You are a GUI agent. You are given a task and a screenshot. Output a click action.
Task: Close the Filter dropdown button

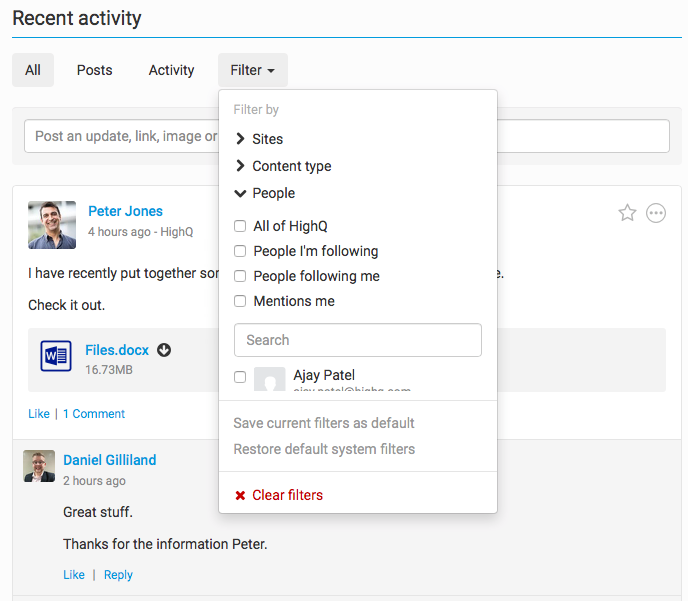(x=252, y=70)
